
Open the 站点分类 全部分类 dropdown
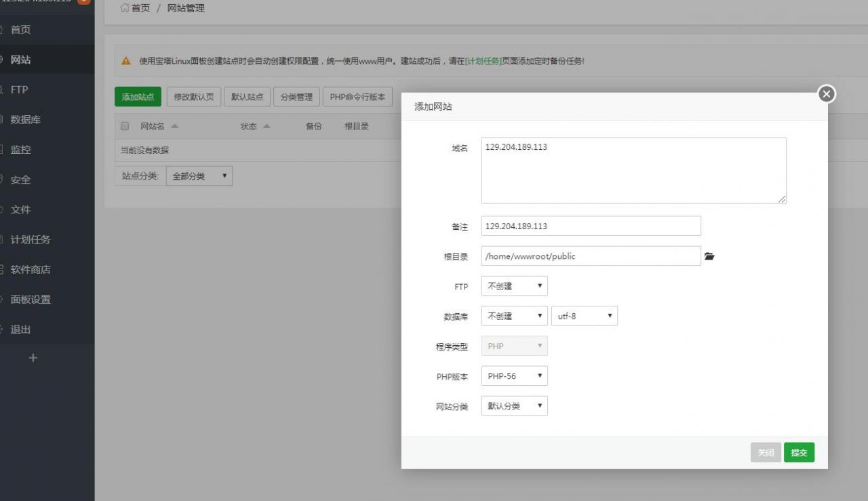tap(199, 176)
